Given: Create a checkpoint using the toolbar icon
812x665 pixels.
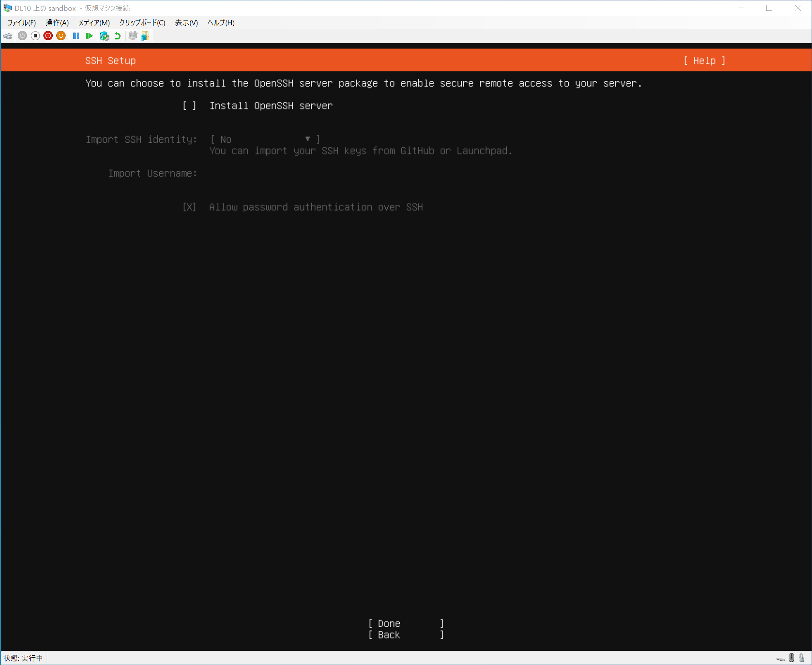Looking at the screenshot, I should point(105,36).
